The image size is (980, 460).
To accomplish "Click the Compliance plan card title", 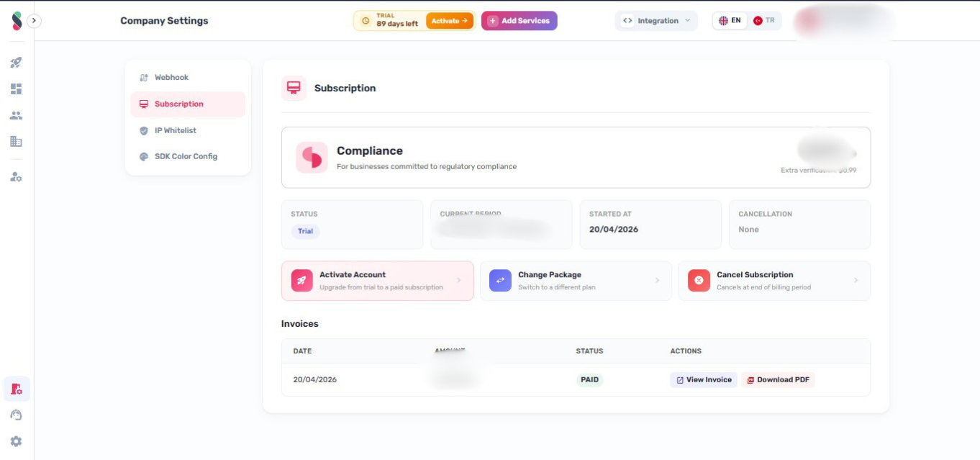I will [370, 150].
